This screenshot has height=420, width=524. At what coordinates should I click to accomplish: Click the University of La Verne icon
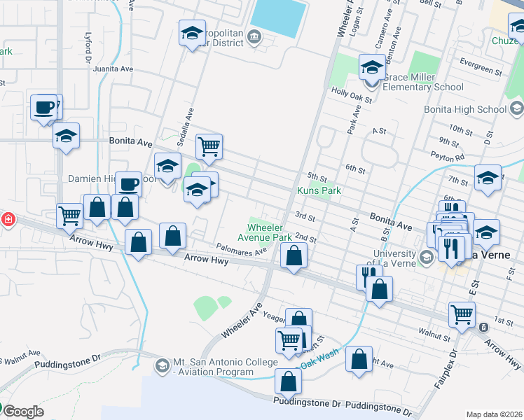click(427, 258)
